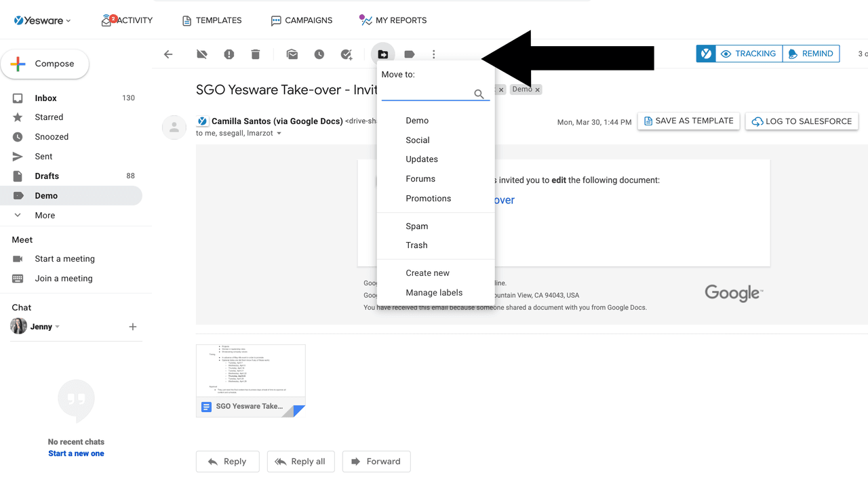Image resolution: width=868 pixels, height=484 pixels.
Task: Expand the More labels section in sidebar
Action: click(45, 215)
